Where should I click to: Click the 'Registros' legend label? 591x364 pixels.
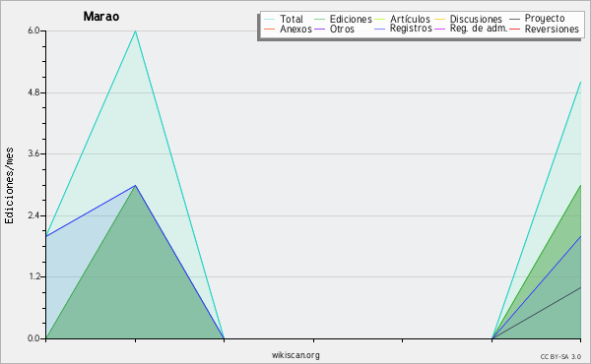click(x=411, y=29)
